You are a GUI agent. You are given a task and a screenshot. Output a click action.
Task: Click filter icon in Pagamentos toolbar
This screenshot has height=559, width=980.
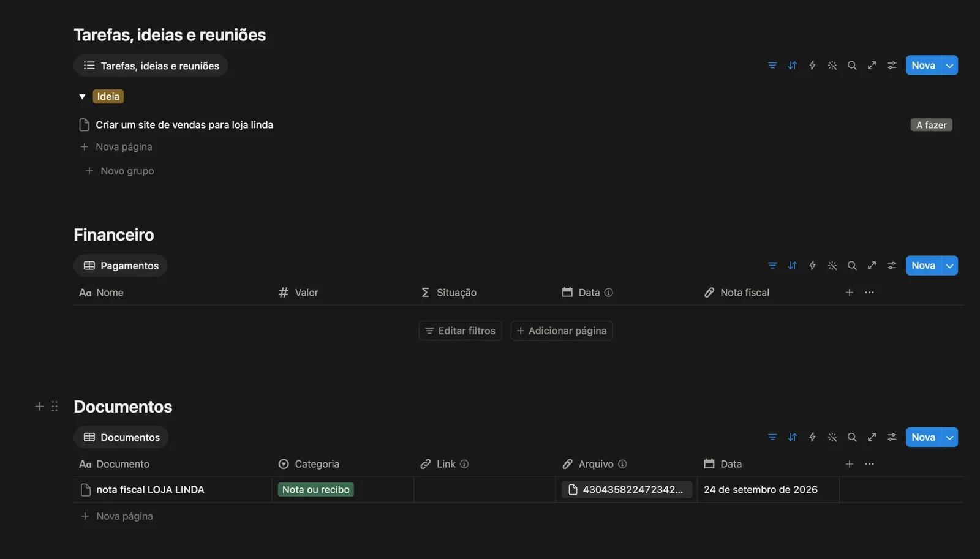(x=772, y=266)
